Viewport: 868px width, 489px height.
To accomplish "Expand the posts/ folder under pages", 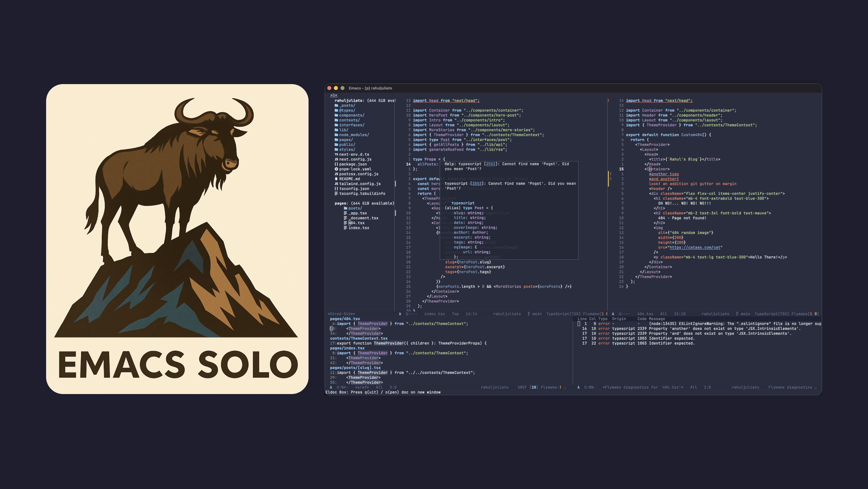I will pos(355,208).
